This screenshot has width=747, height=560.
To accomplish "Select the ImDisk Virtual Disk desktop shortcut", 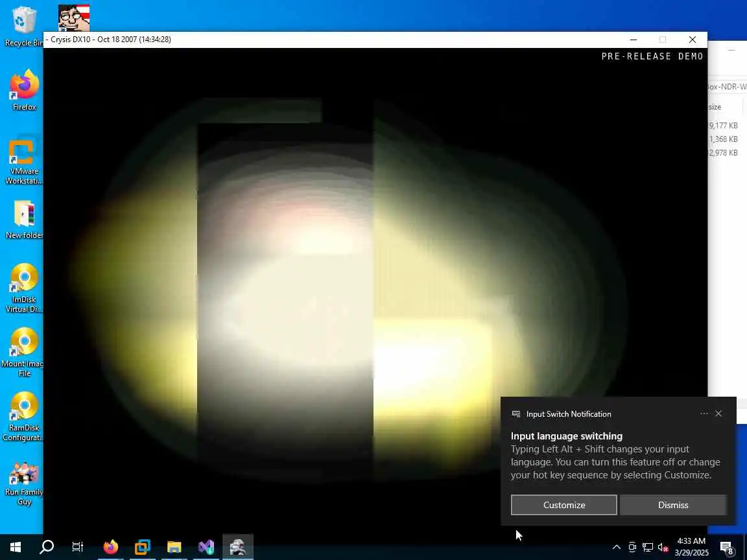I will click(x=24, y=288).
